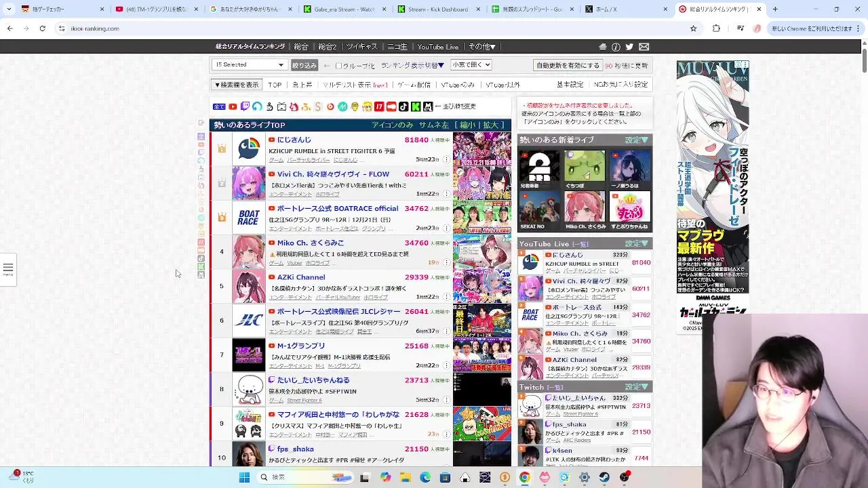Open 設定 on the Twitch panel
Screen dimensions: 868x488
coord(636,387)
